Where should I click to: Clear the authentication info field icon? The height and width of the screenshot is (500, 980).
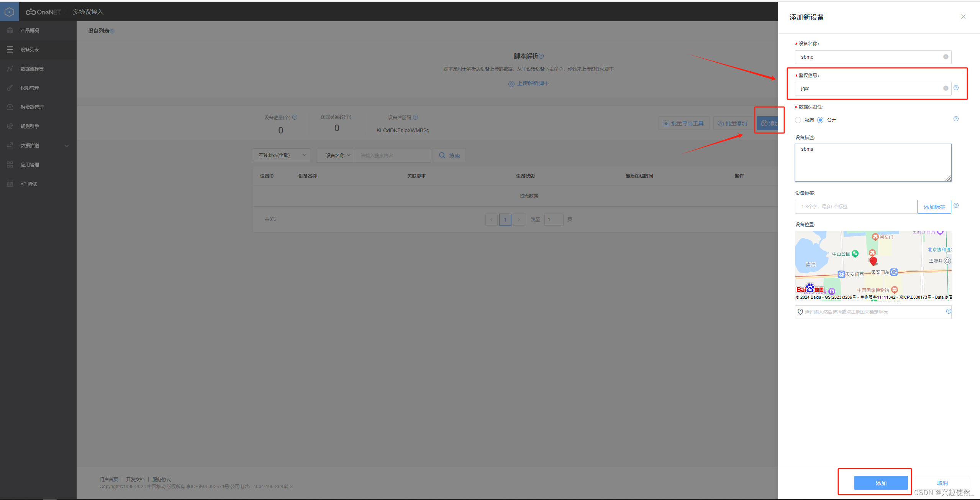point(946,88)
